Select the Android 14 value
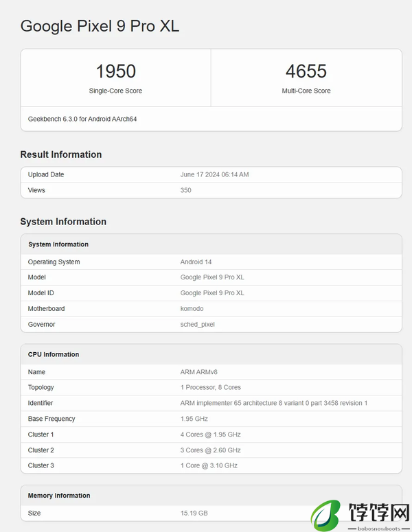This screenshot has width=412, height=532. pyautogui.click(x=196, y=262)
